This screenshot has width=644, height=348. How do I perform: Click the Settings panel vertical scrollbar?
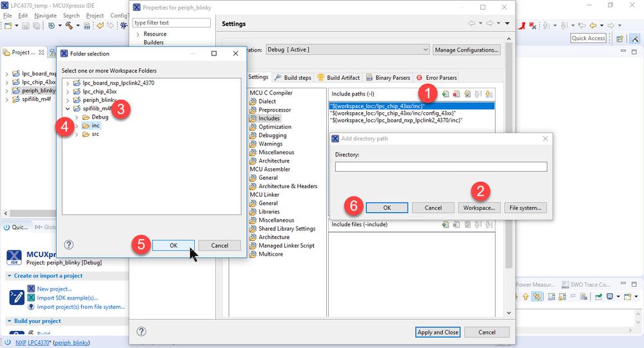pos(509,155)
